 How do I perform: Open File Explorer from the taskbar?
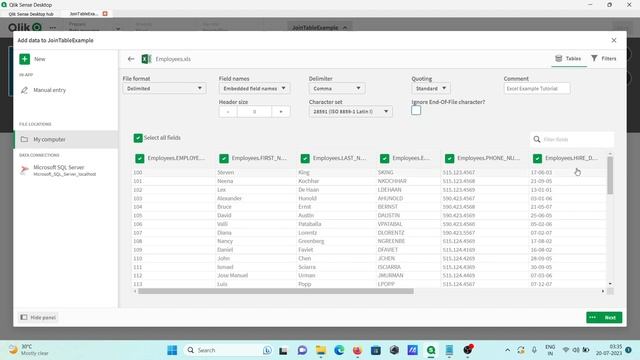click(321, 350)
